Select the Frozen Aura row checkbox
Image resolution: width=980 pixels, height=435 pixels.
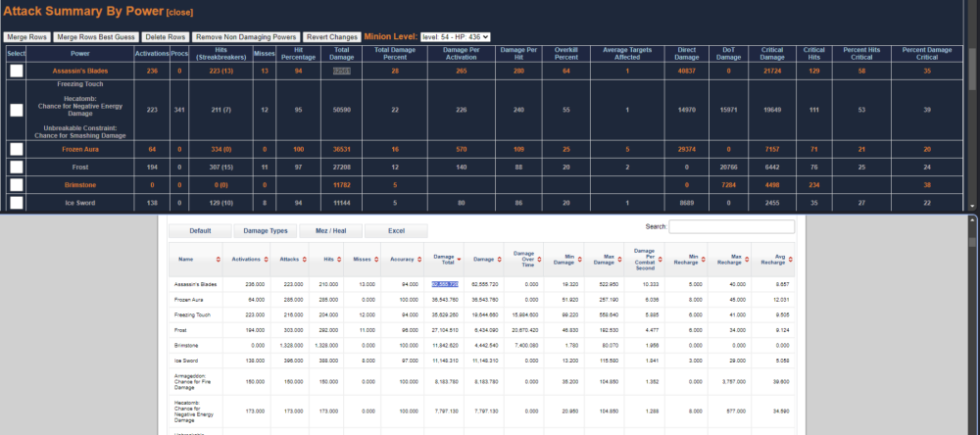click(17, 149)
